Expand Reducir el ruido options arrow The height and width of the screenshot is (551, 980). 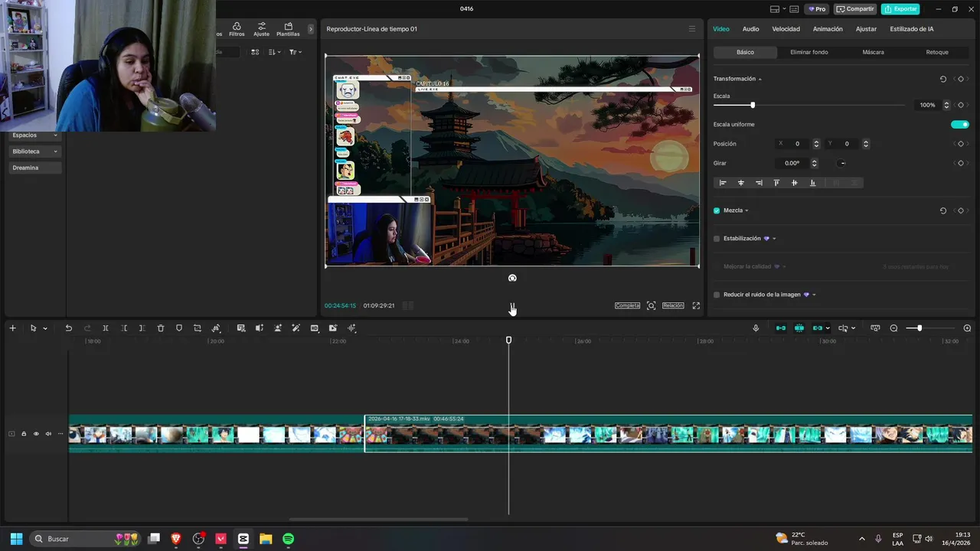pos(814,295)
